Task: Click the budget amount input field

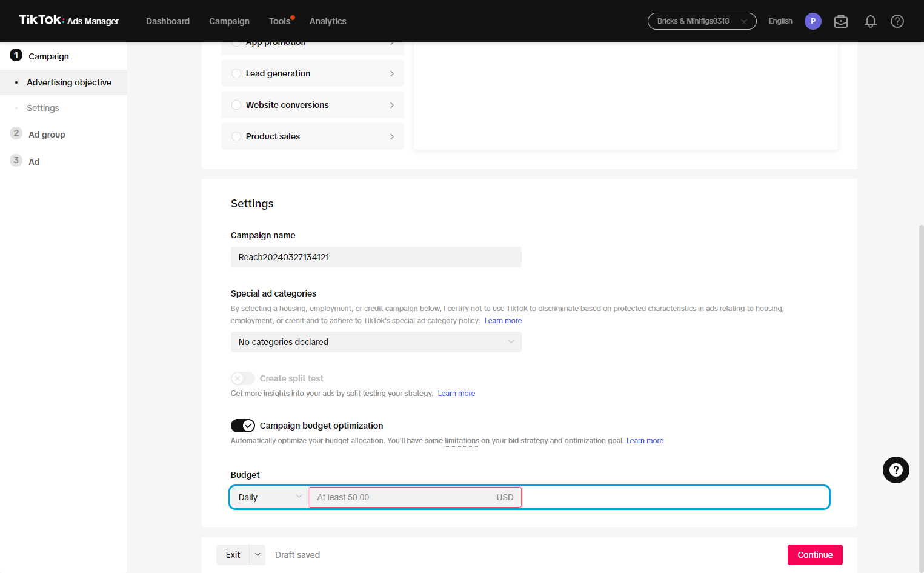Action: [x=416, y=497]
